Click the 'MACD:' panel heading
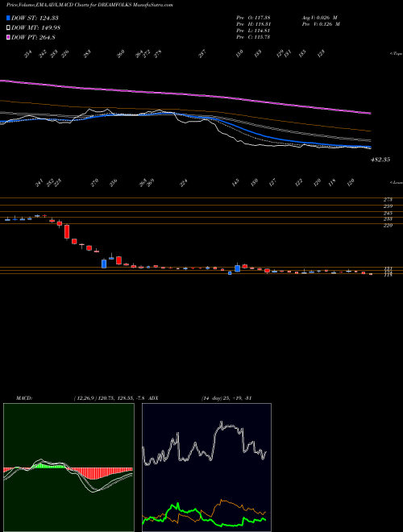This screenshot has width=403, height=532. (23, 398)
